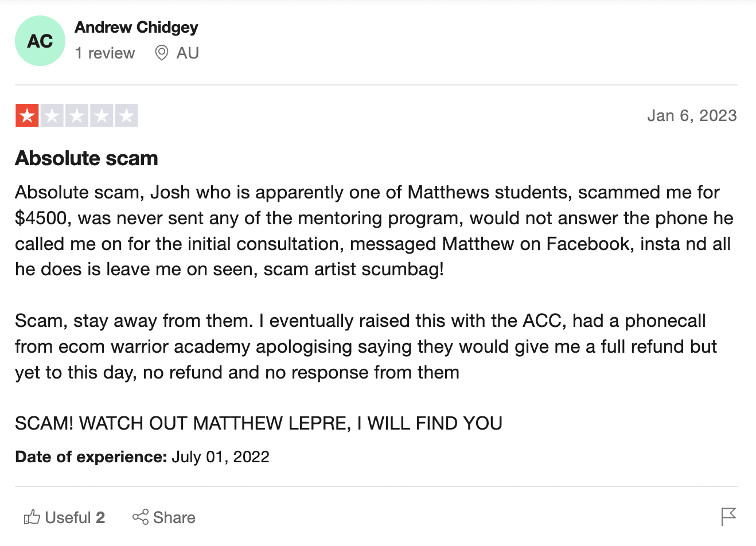Flag this review with flag icon
The height and width of the screenshot is (546, 756).
point(728,517)
